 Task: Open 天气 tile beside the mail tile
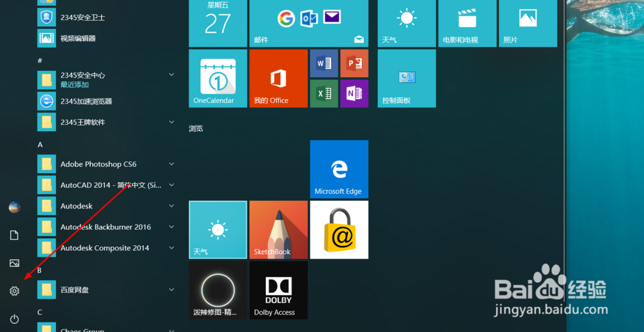click(x=406, y=23)
